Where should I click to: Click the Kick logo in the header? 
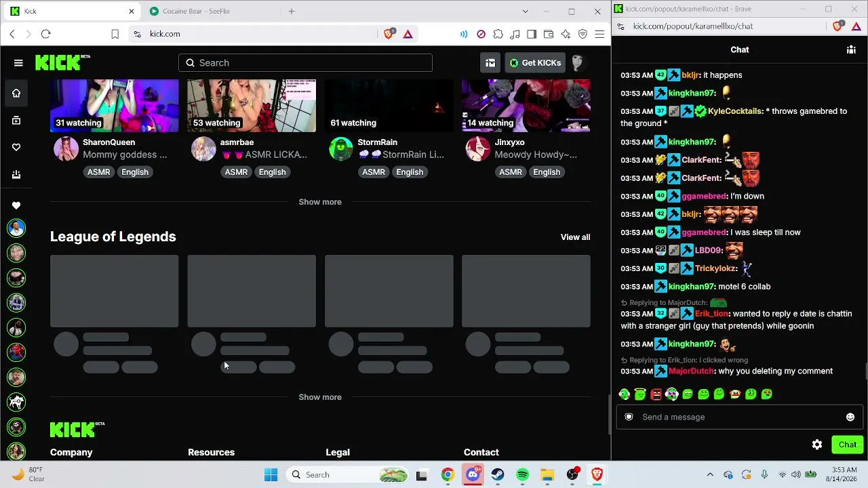coord(62,62)
